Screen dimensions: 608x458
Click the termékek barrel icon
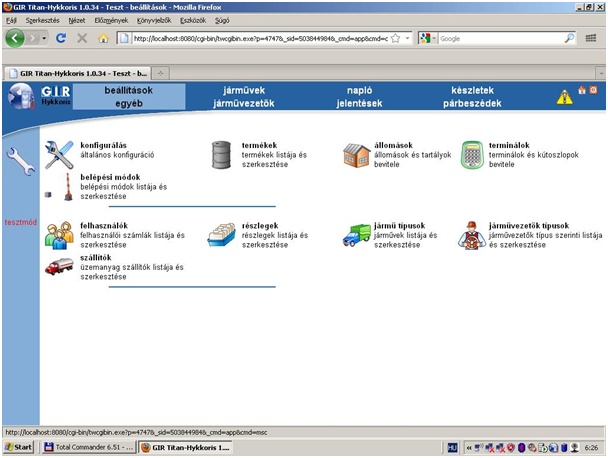click(x=221, y=155)
